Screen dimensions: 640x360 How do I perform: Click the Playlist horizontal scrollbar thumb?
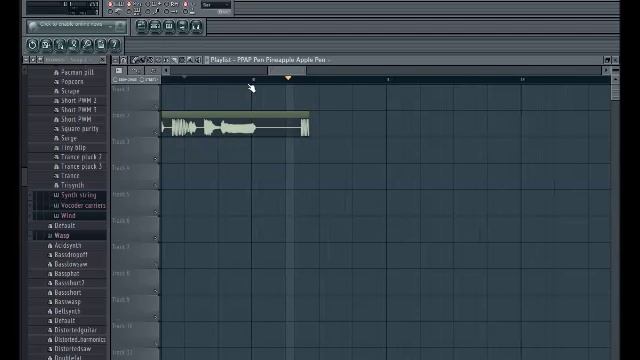pos(287,71)
